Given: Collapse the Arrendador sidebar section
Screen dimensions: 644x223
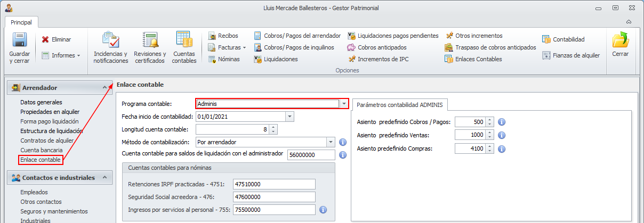Looking at the screenshot, I should point(106,88).
